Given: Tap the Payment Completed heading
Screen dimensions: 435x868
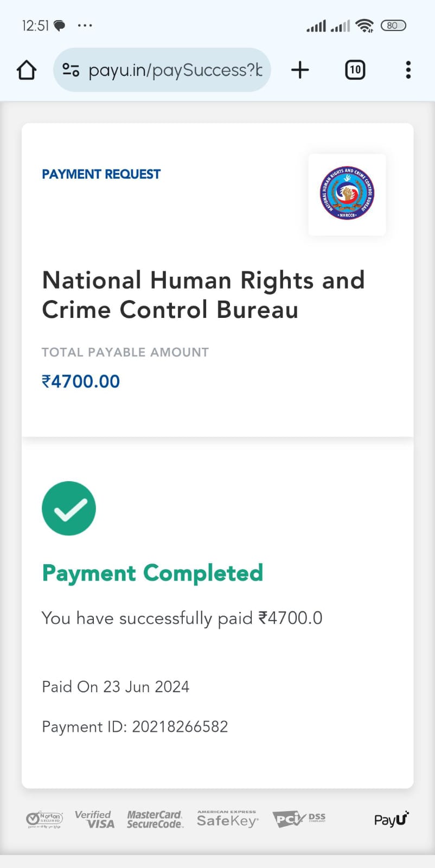Looking at the screenshot, I should point(152,573).
